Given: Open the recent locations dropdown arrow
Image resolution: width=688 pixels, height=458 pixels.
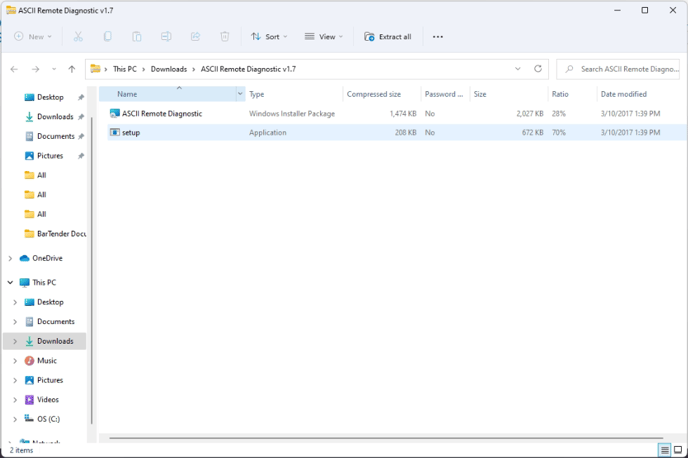Looking at the screenshot, I should pyautogui.click(x=54, y=69).
